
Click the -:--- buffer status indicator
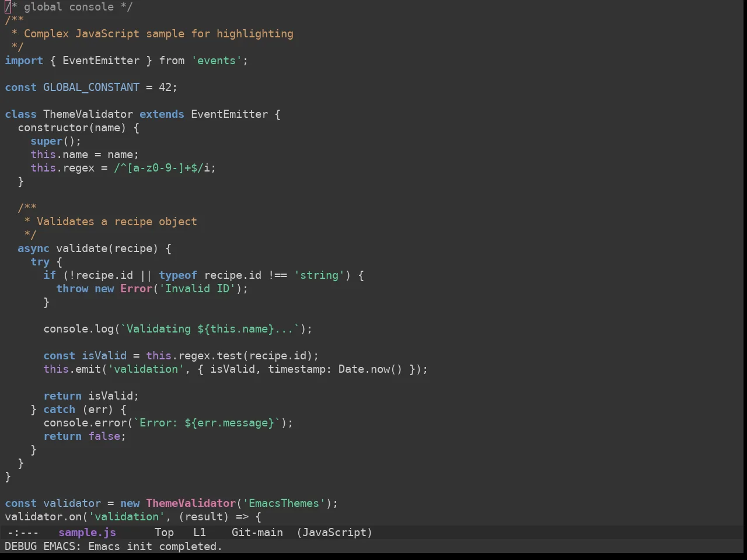[23, 533]
